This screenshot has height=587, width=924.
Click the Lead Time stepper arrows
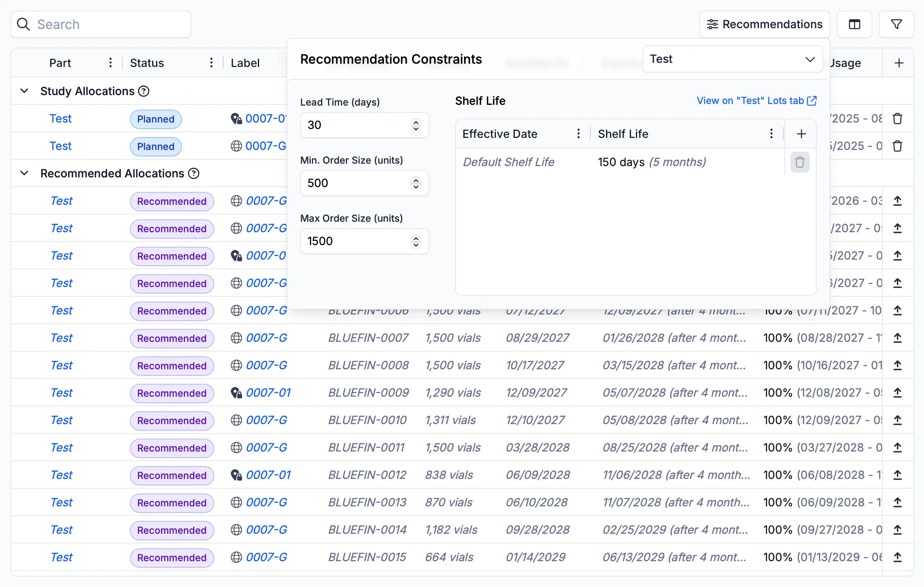(416, 125)
